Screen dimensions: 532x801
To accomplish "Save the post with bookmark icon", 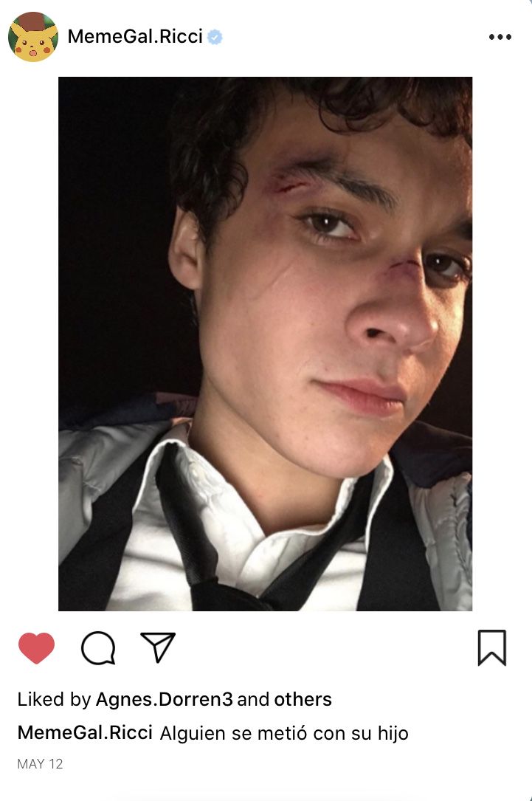I will click(491, 647).
